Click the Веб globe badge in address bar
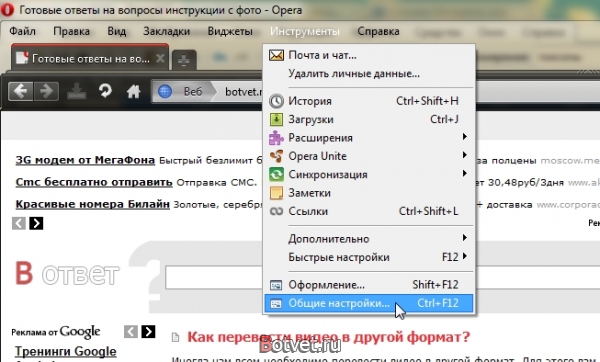 pyautogui.click(x=182, y=91)
